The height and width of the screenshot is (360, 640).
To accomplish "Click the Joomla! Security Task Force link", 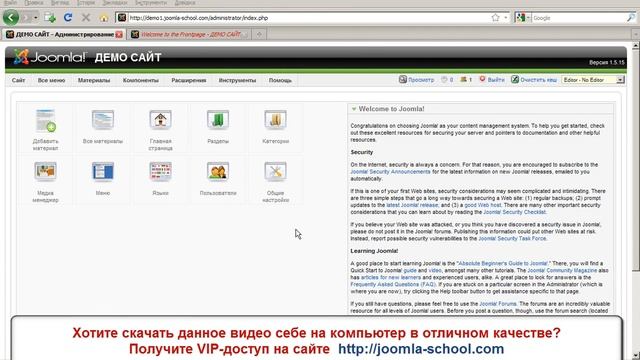I will [512, 238].
